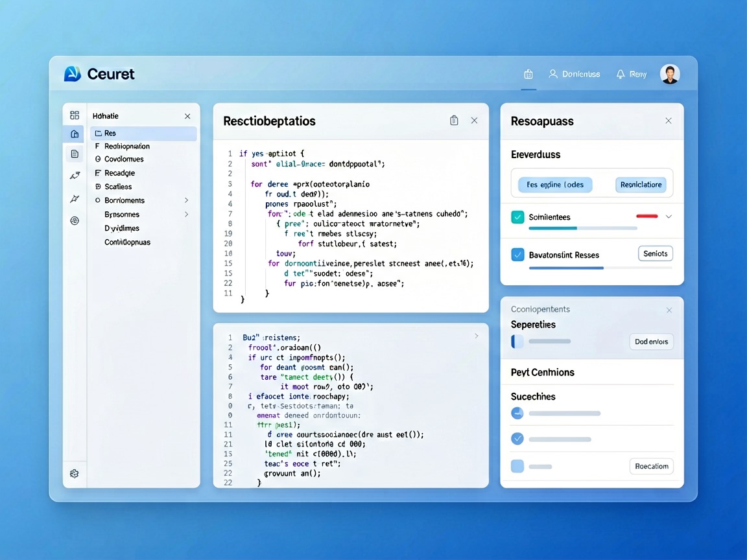Open the globe sidebar icon

(75, 220)
